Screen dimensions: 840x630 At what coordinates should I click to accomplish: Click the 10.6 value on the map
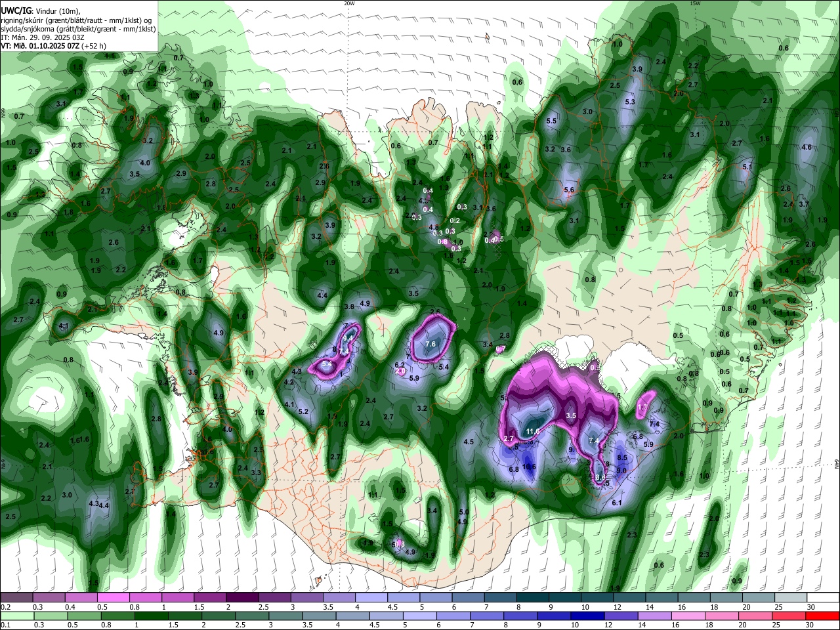(x=529, y=467)
